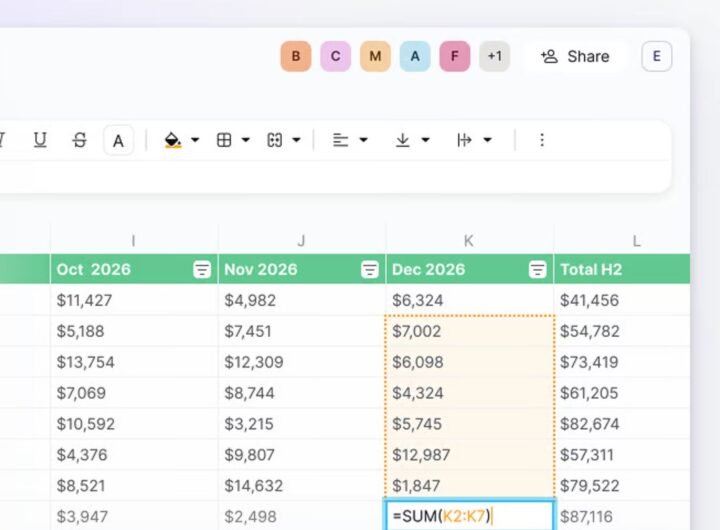Viewport: 720px width, 530px height.
Task: Click the text color A button
Action: [x=118, y=140]
